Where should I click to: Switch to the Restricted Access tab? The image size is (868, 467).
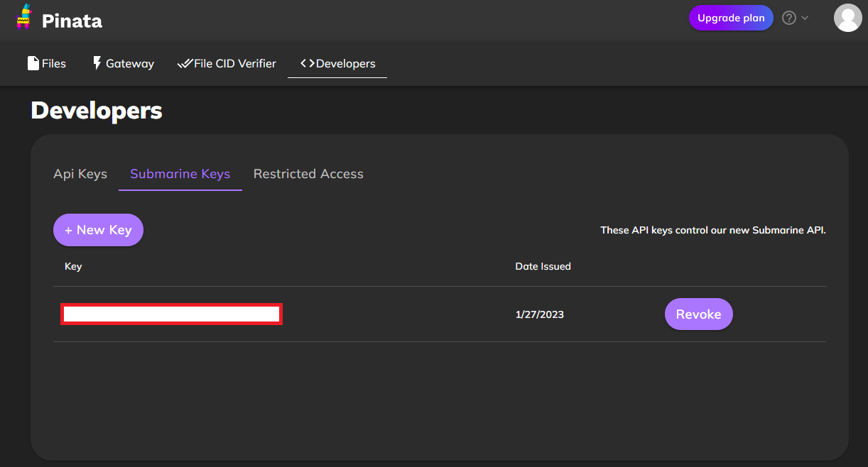(x=308, y=174)
